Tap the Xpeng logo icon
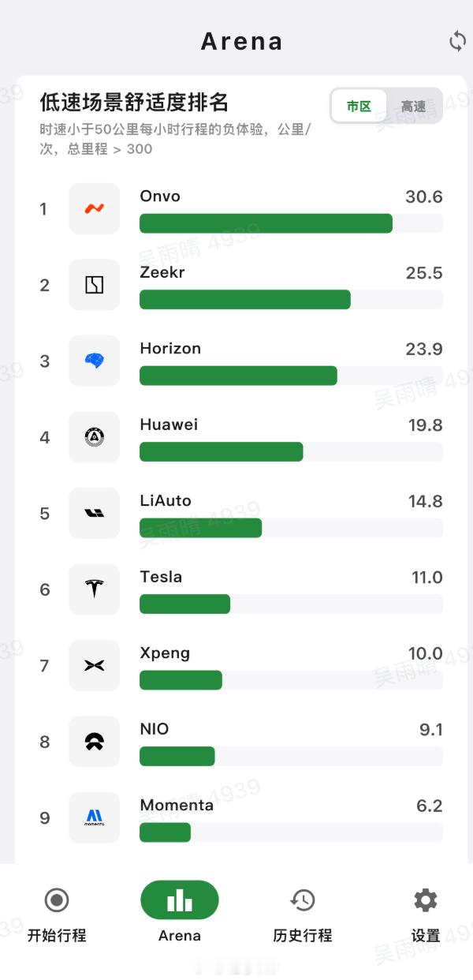This screenshot has width=473, height=980. pyautogui.click(x=95, y=665)
